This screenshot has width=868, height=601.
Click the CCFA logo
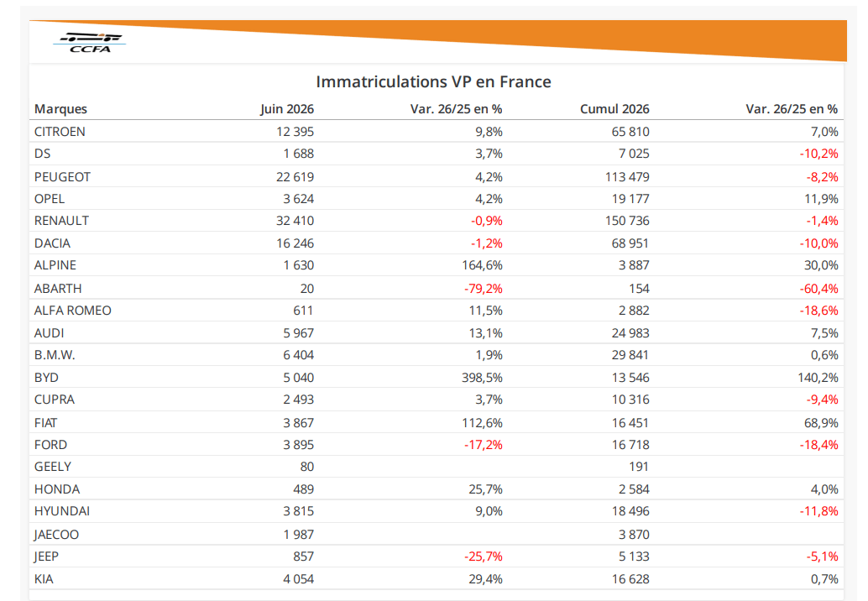pyautogui.click(x=90, y=43)
